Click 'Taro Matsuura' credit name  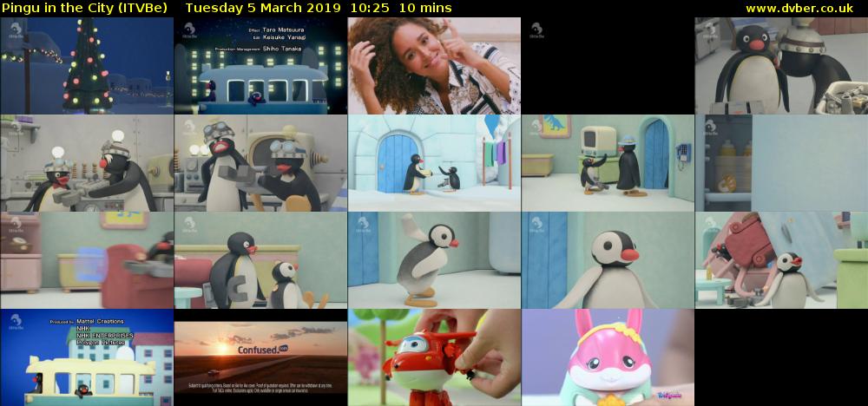(x=283, y=29)
